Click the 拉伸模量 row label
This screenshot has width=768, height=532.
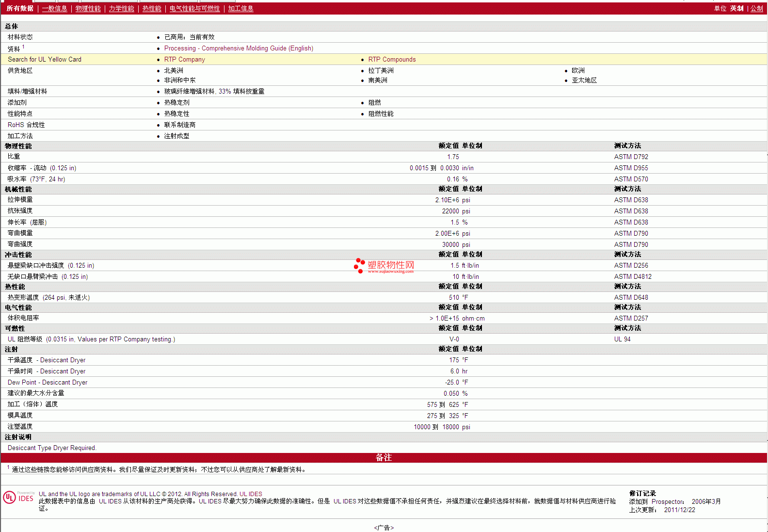pyautogui.click(x=20, y=200)
